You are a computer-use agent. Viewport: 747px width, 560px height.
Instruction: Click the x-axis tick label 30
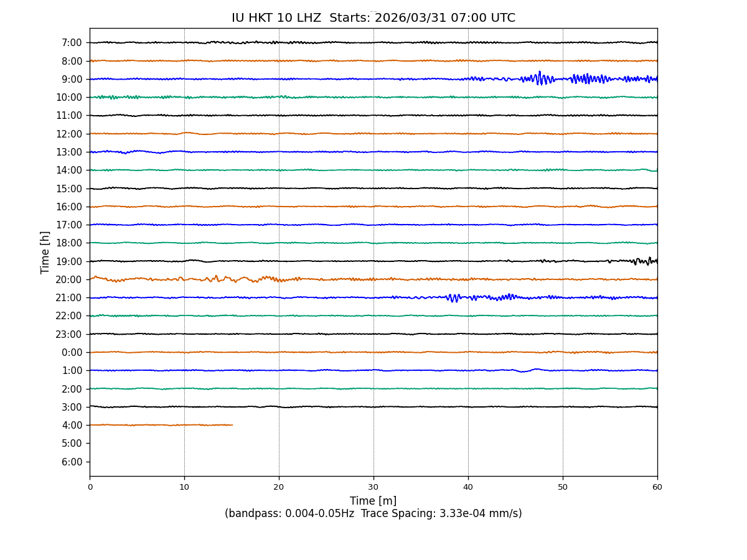[x=374, y=487]
